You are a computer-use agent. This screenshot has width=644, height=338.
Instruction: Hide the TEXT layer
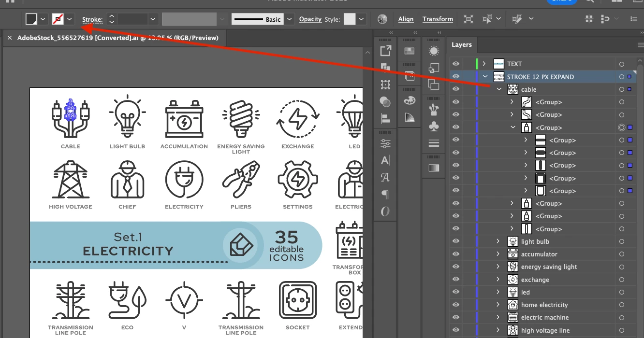point(456,64)
